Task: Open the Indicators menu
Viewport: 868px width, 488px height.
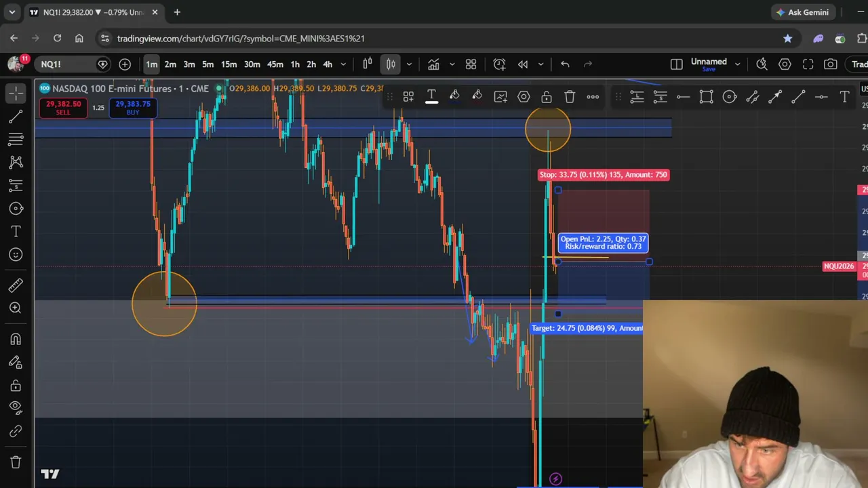Action: [433, 64]
